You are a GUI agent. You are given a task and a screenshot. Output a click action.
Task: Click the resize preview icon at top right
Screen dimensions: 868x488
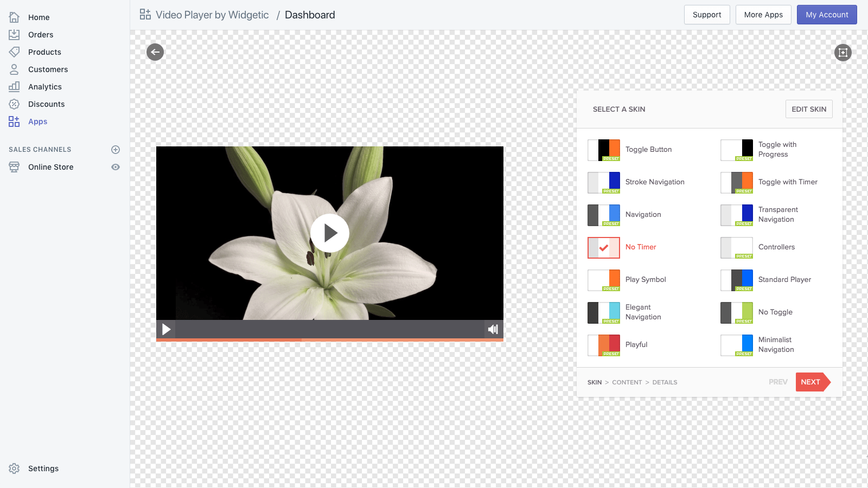(x=843, y=53)
